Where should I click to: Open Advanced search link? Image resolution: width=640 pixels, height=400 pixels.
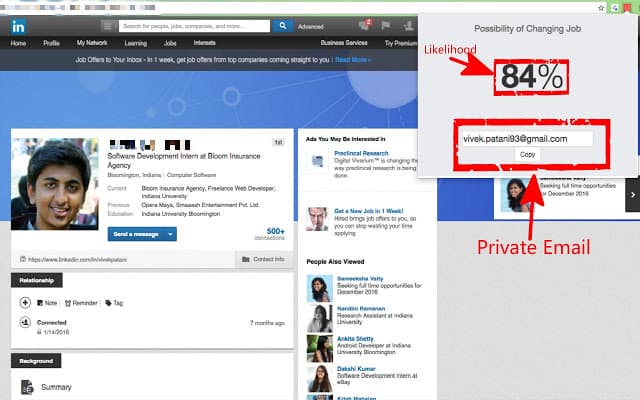point(311,27)
